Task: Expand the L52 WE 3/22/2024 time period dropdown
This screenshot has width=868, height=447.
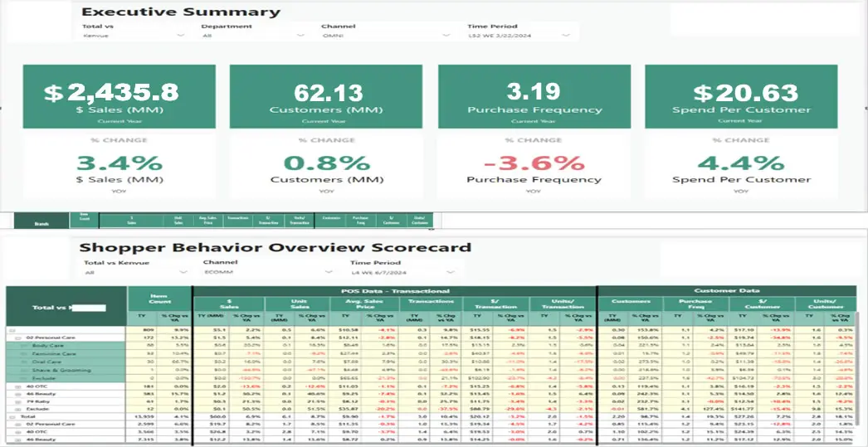Action: [x=519, y=36]
